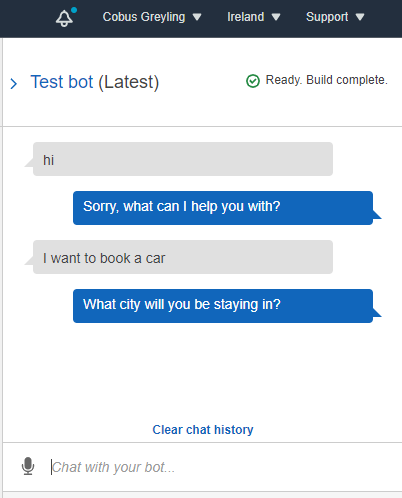Click the green build complete checkmark icon
Image resolution: width=402 pixels, height=498 pixels.
(x=253, y=81)
